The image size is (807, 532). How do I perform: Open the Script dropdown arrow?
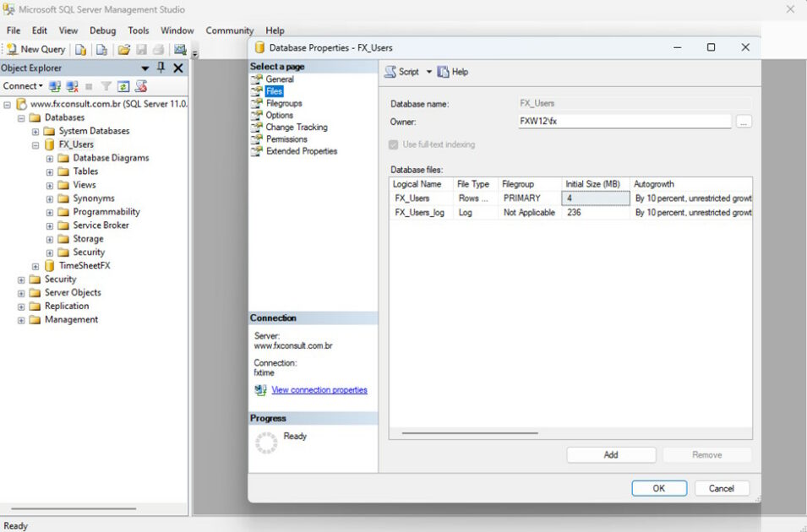click(429, 72)
